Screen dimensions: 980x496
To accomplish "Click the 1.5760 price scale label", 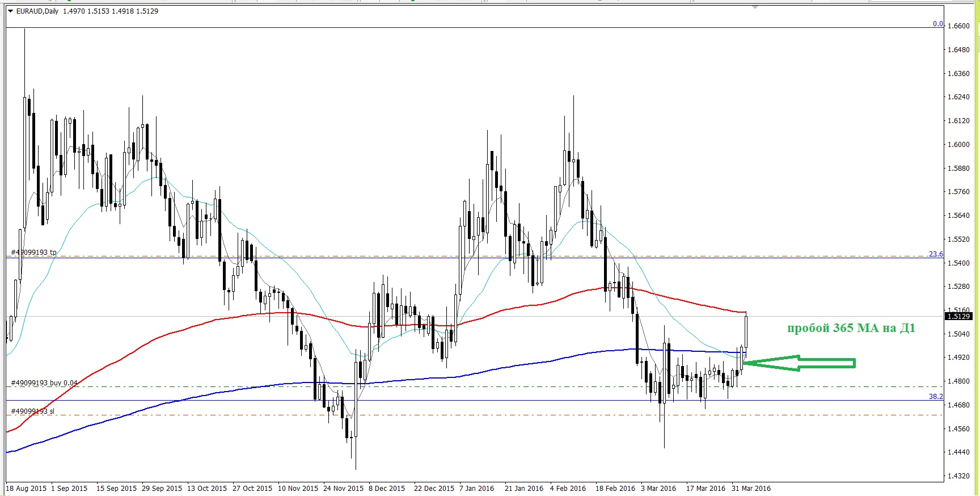I will [958, 192].
